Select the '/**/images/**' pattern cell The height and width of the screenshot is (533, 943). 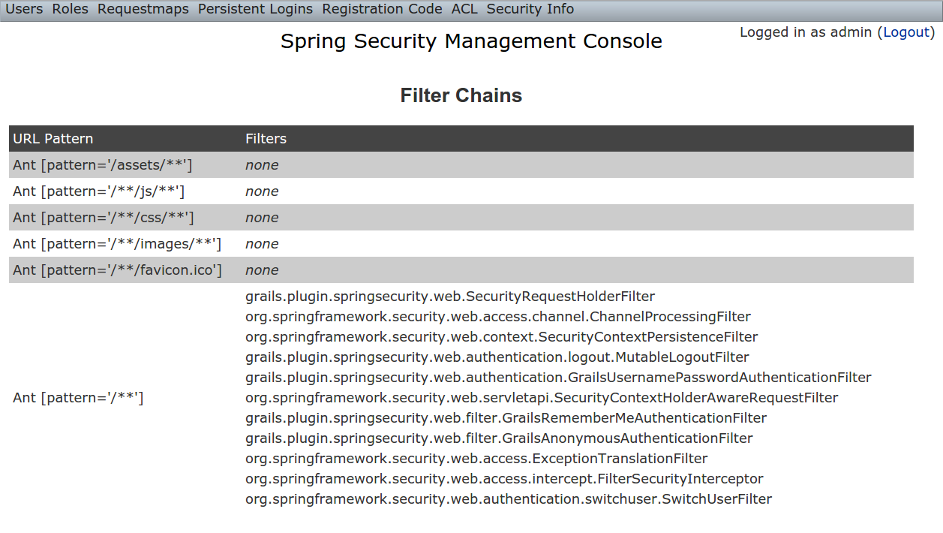[117, 244]
